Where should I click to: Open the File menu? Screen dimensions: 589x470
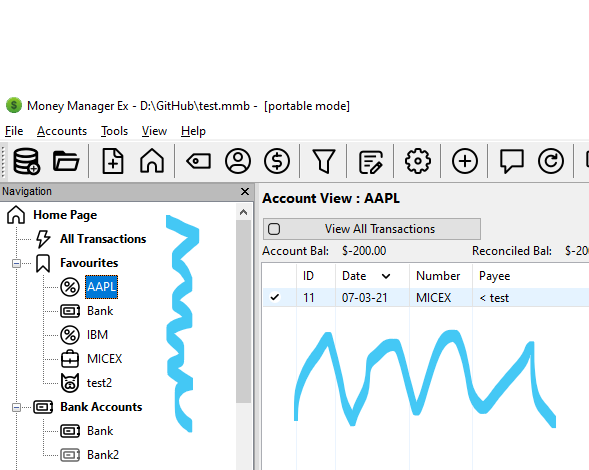(x=14, y=131)
